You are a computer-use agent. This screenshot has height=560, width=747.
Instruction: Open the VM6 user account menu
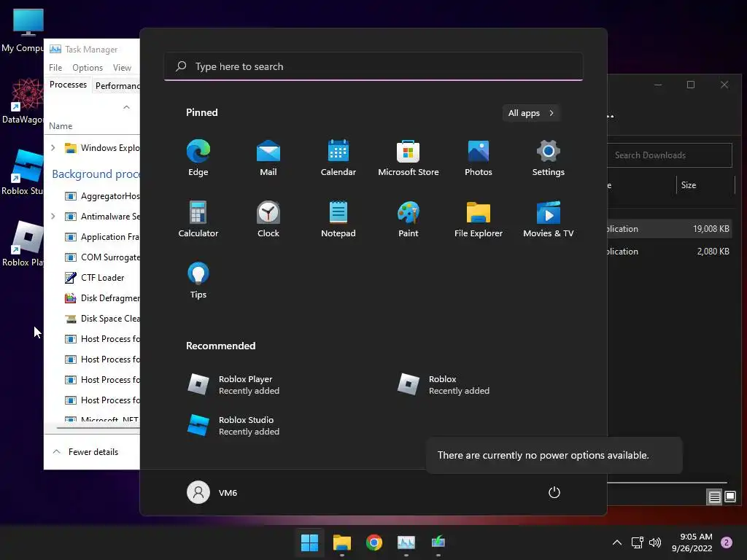(x=212, y=492)
